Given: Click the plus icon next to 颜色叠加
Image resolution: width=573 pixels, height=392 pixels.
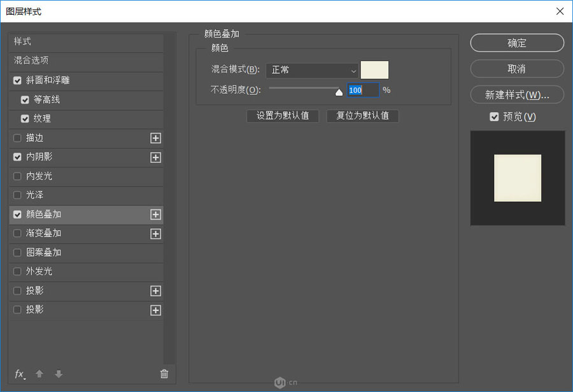Looking at the screenshot, I should (155, 214).
